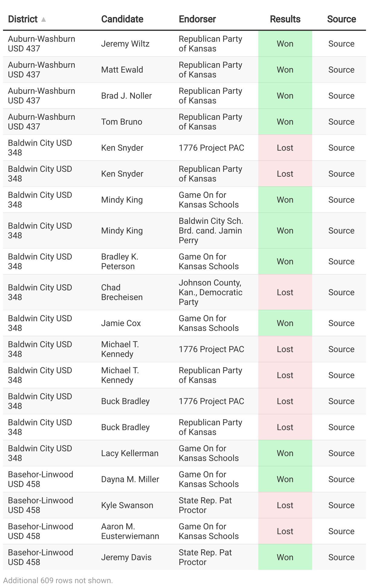
Task: Sort by the Results column header
Action: coord(285,19)
